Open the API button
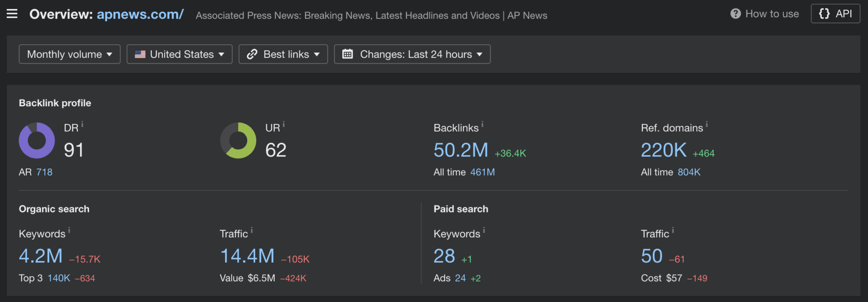The image size is (868, 302). (x=835, y=14)
